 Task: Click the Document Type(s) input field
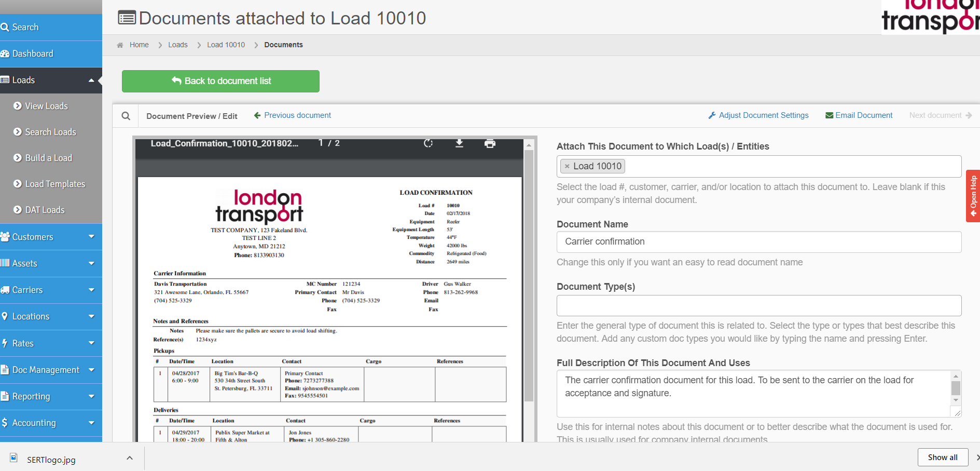click(x=758, y=305)
